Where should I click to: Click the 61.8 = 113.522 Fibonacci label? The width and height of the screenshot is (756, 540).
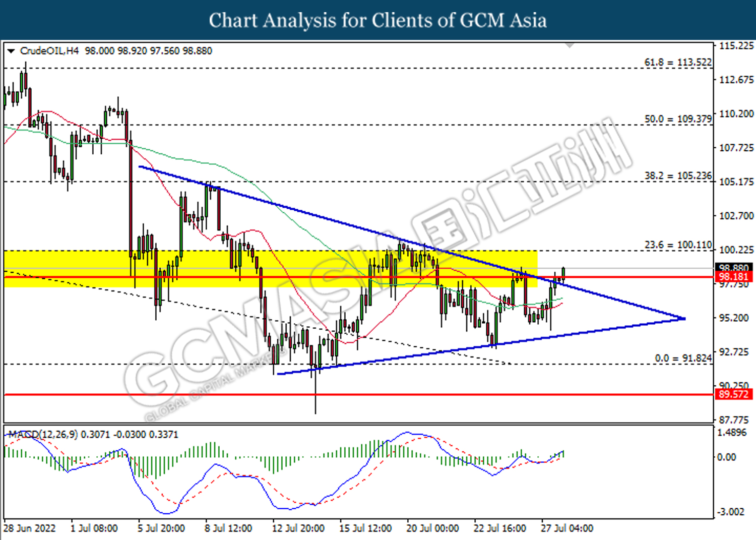tap(678, 62)
